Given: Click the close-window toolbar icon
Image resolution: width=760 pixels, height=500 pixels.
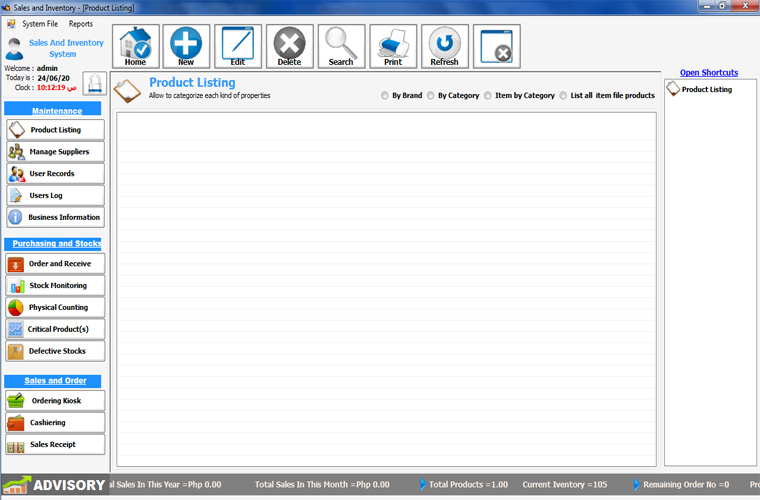Looking at the screenshot, I should [x=496, y=46].
